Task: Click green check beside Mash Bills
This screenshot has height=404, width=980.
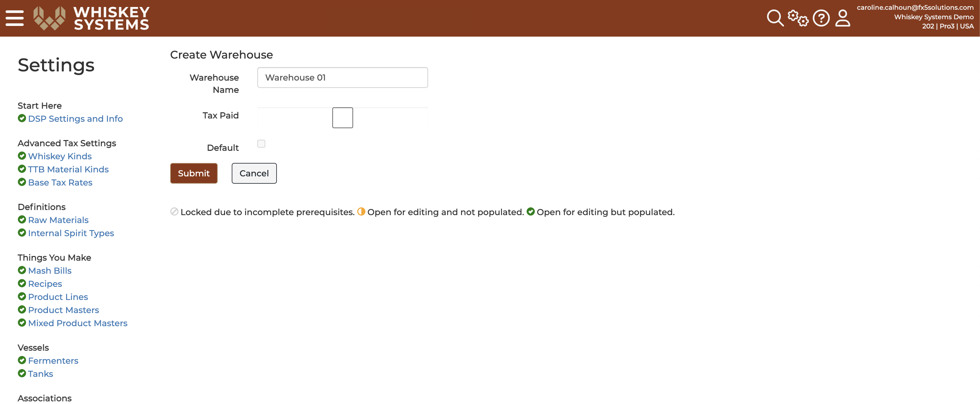Action: [x=22, y=270]
